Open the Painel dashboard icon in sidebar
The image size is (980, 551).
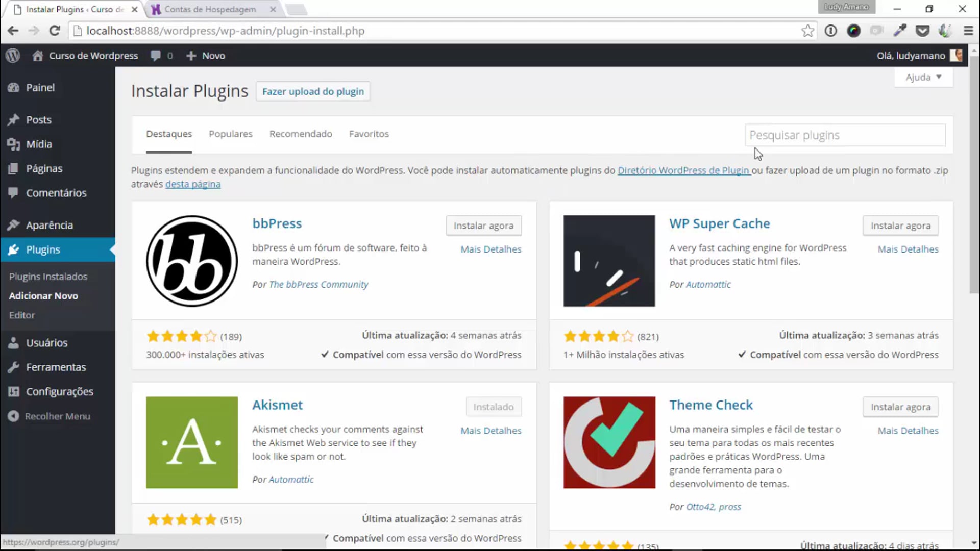pyautogui.click(x=14, y=88)
